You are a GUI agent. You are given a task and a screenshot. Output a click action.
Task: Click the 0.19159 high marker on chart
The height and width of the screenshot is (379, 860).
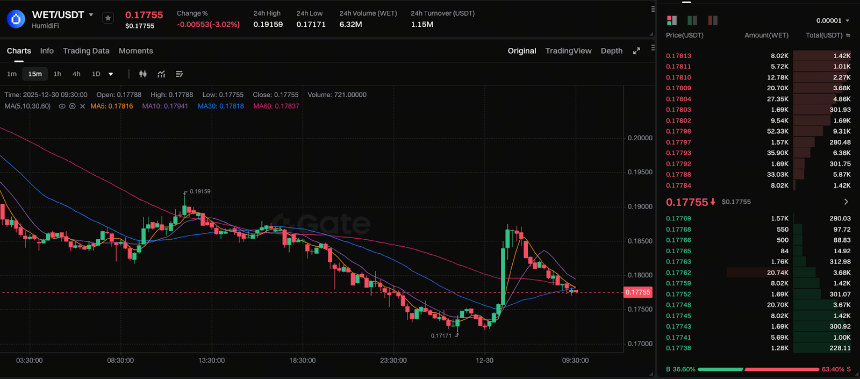(x=199, y=191)
